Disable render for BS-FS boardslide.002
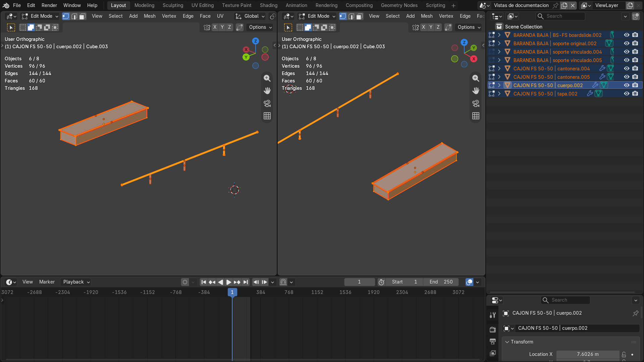This screenshot has width=644, height=362. (x=635, y=35)
